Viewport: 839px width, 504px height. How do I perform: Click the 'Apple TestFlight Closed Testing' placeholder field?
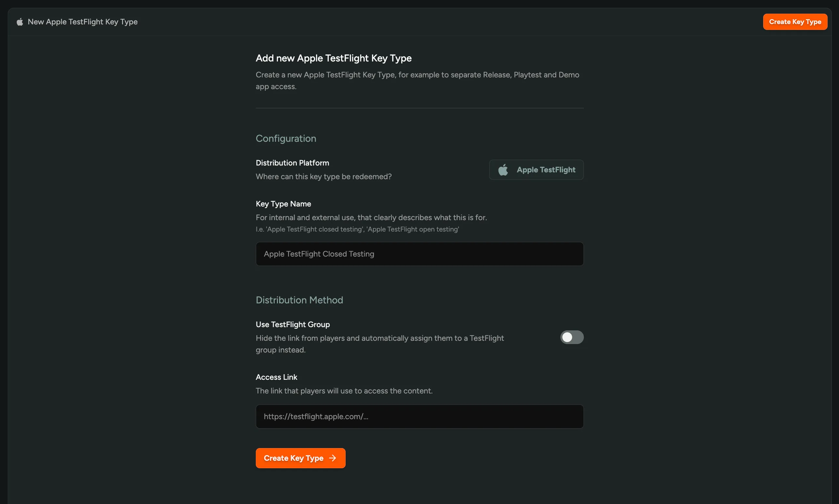[x=319, y=254]
